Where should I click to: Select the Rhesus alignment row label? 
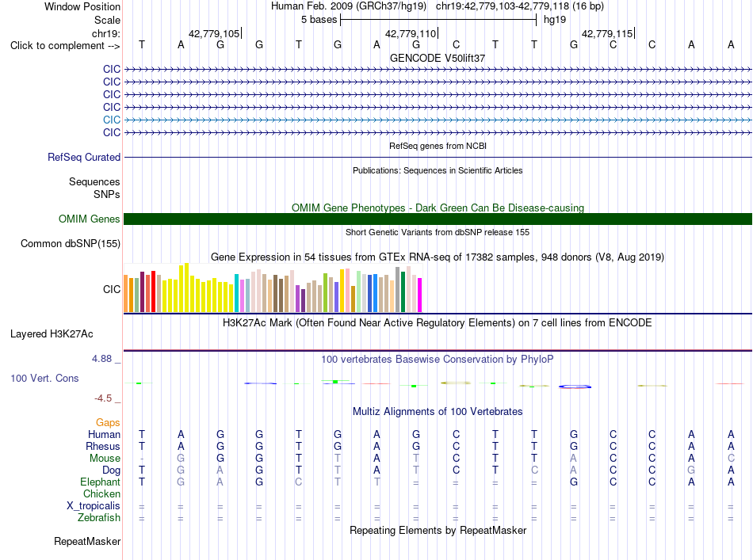coord(103,446)
